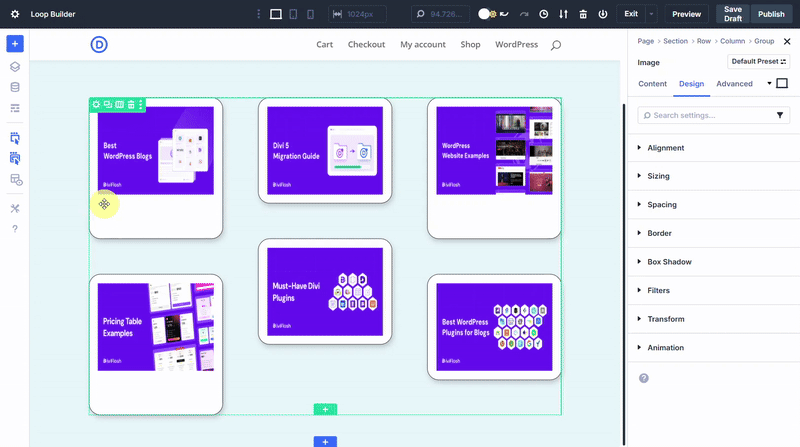This screenshot has height=447, width=800.
Task: Open the small arrow dropdown beside Advanced tab
Action: tap(769, 83)
